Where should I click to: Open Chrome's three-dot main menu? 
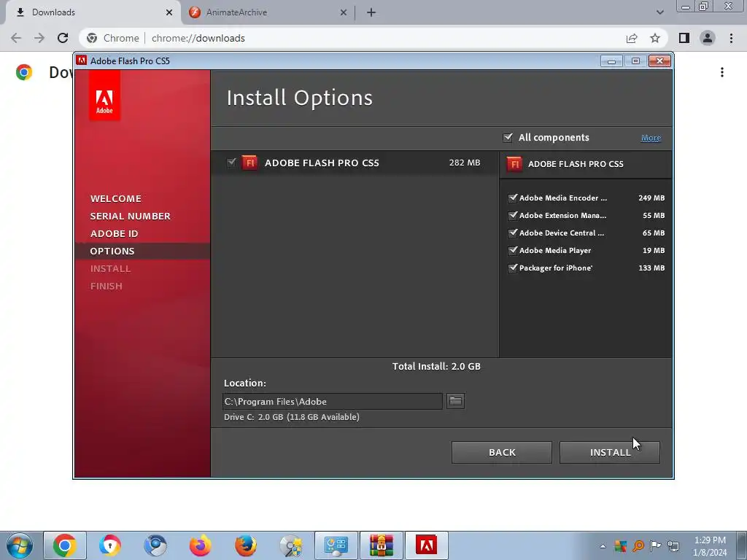pyautogui.click(x=731, y=38)
